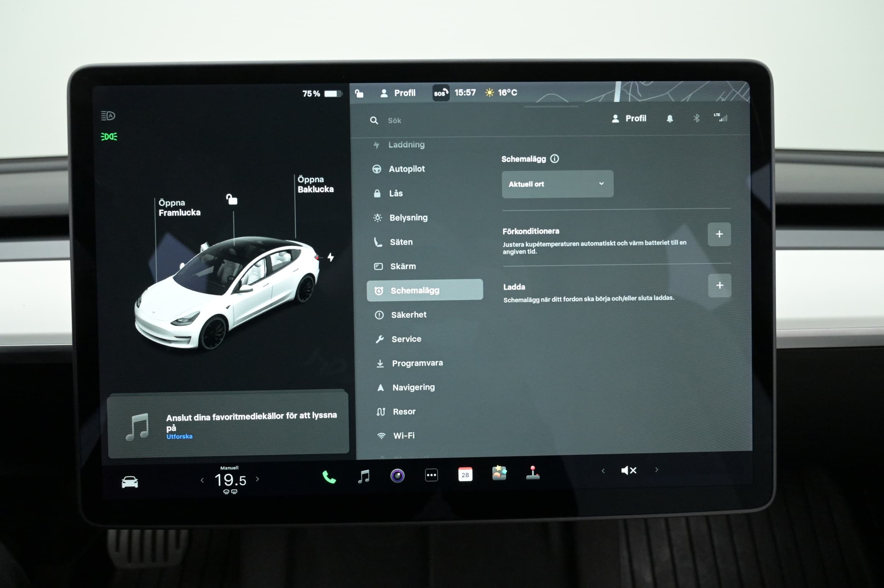Open the all apps three-dot icon
The height and width of the screenshot is (588, 884).
431,475
